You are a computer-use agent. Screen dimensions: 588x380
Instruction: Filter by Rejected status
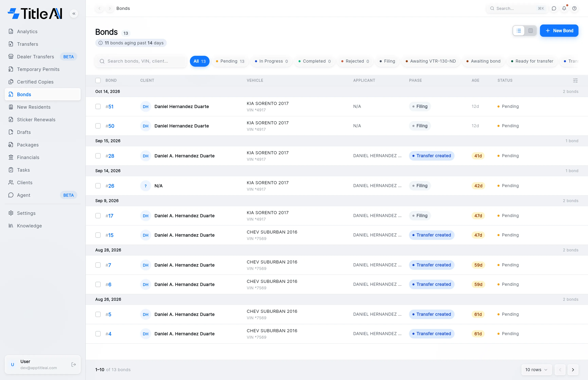355,61
